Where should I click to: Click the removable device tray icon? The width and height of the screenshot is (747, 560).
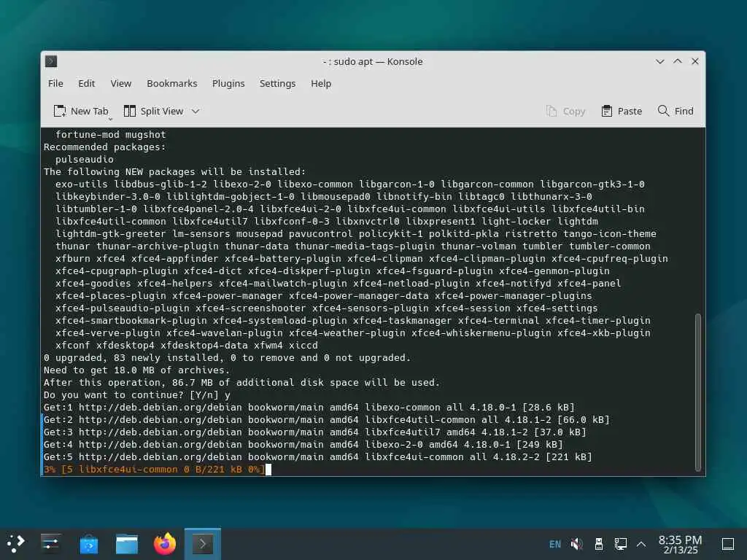[x=599, y=544]
